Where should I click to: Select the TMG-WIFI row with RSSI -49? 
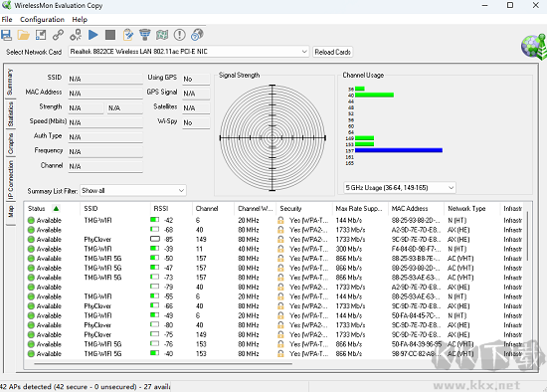[x=274, y=315]
